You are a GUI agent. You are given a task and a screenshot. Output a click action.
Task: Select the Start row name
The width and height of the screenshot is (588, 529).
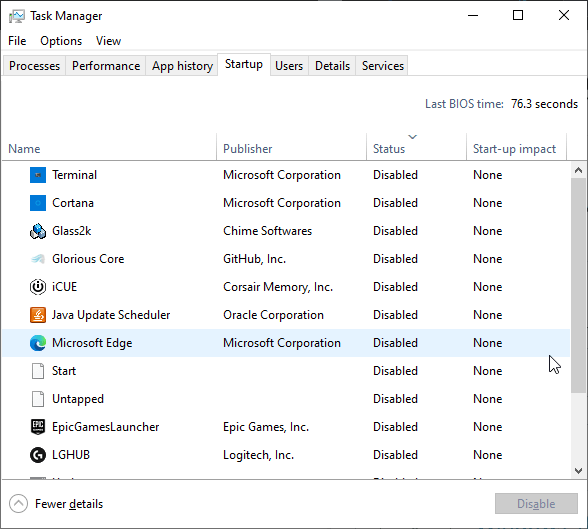tap(64, 371)
